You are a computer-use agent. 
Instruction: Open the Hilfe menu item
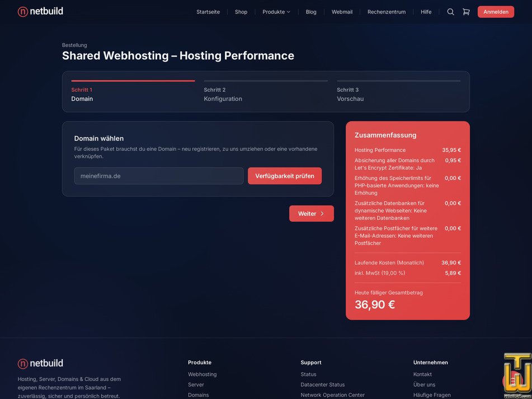(426, 12)
